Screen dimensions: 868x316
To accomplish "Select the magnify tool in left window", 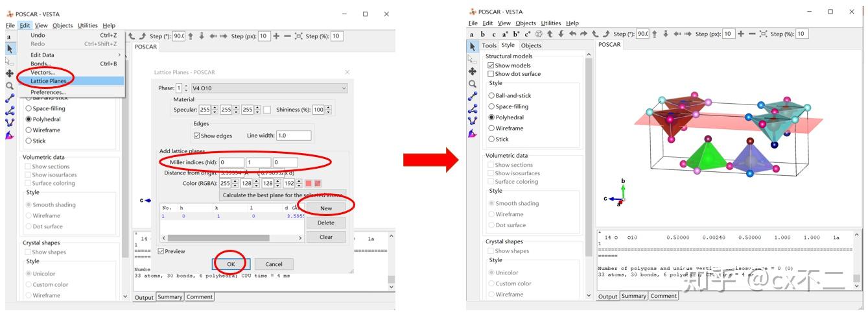I will click(x=10, y=86).
